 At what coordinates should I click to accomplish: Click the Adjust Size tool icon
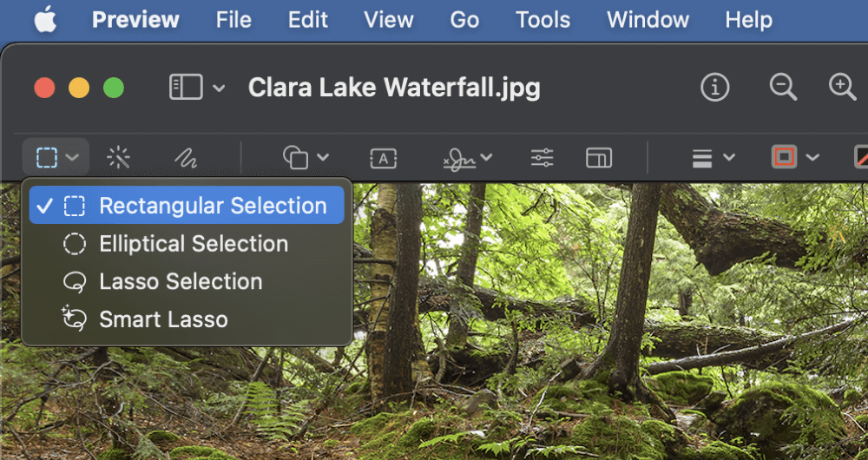[x=598, y=158]
